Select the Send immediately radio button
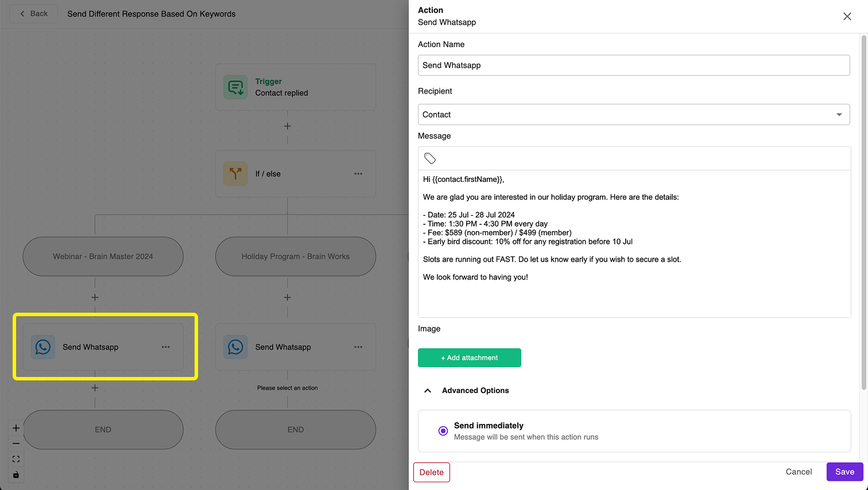Image resolution: width=868 pixels, height=490 pixels. coord(443,430)
